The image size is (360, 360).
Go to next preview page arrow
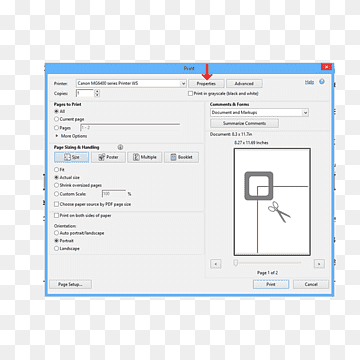click(x=319, y=264)
